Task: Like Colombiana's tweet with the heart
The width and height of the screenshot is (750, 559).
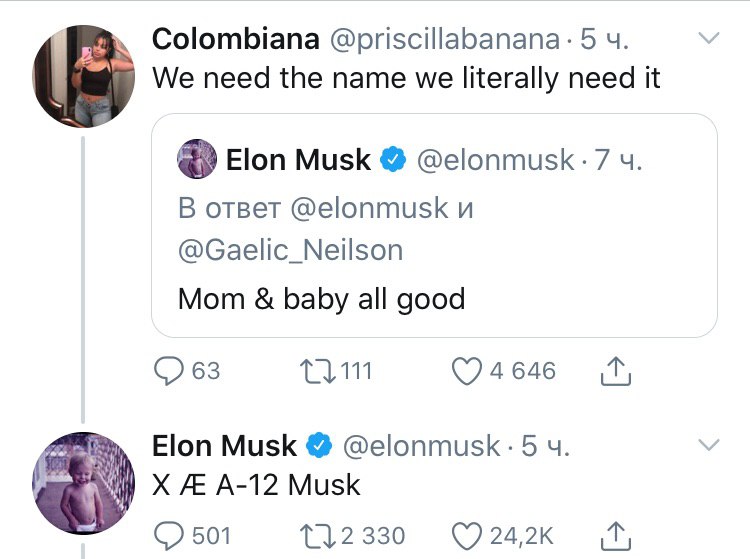Action: [467, 372]
